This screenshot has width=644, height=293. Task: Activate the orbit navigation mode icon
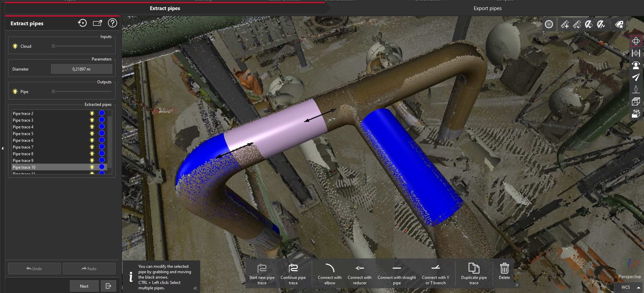tap(636, 41)
